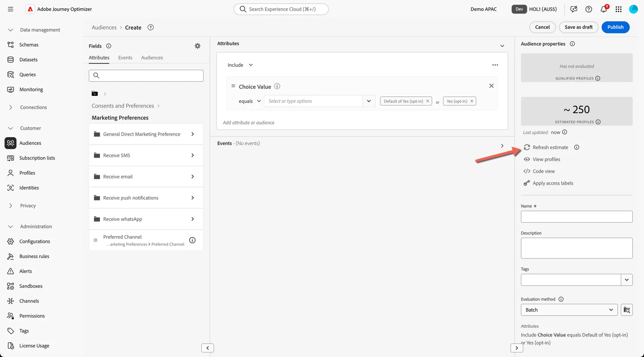Remove the Default of Yes (opt-in) tag
The height and width of the screenshot is (357, 644).
click(427, 101)
